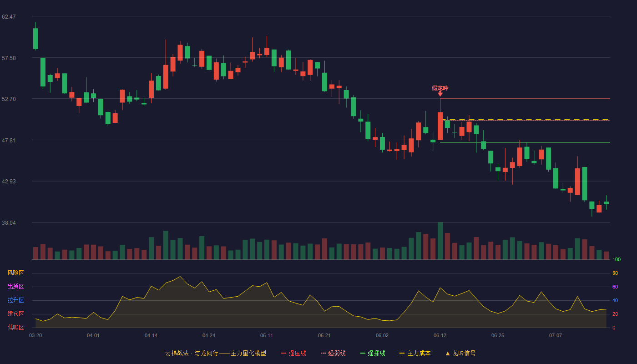
Task: Click the orange 80 indicator scale label
Action: coord(615,273)
